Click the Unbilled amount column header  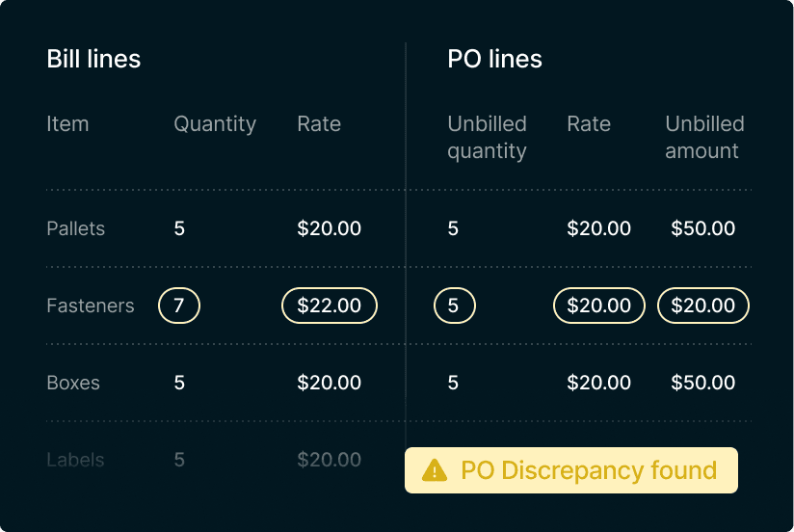click(704, 137)
